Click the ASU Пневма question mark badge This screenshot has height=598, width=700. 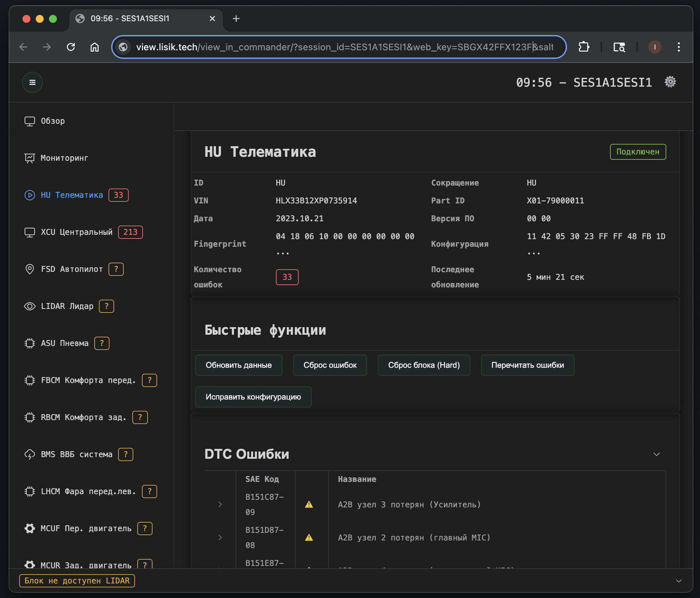click(x=102, y=344)
